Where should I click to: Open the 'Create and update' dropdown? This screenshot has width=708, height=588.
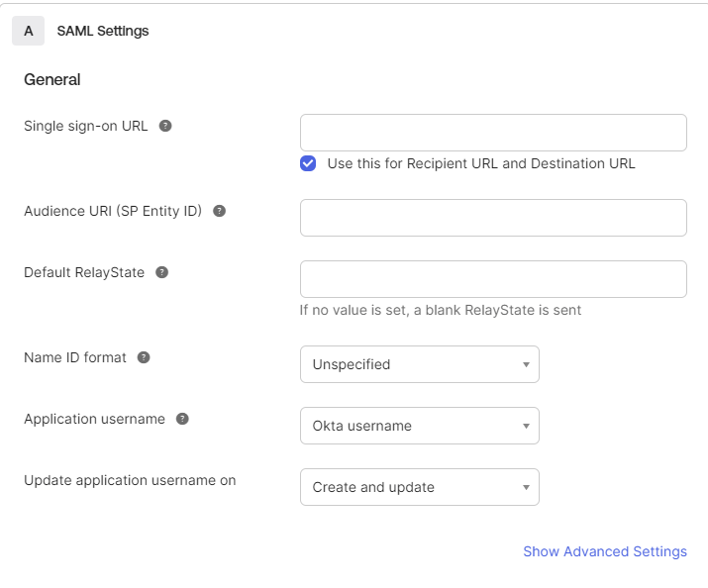[x=419, y=487]
